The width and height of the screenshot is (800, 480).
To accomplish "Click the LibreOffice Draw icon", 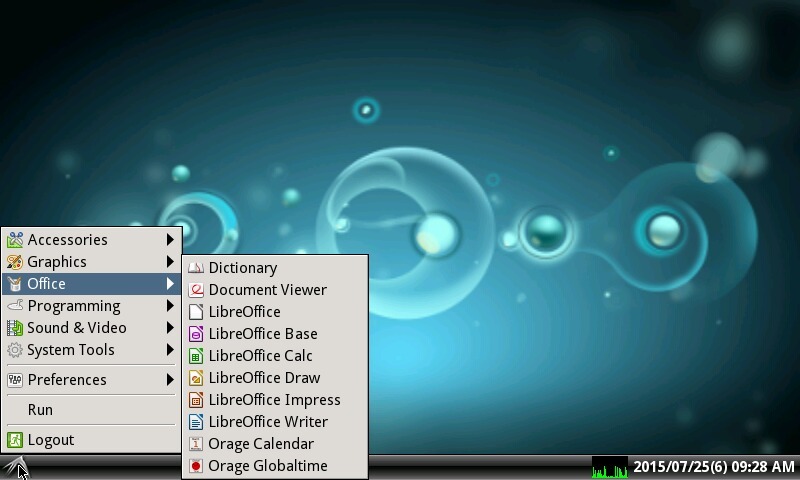I will click(x=196, y=377).
